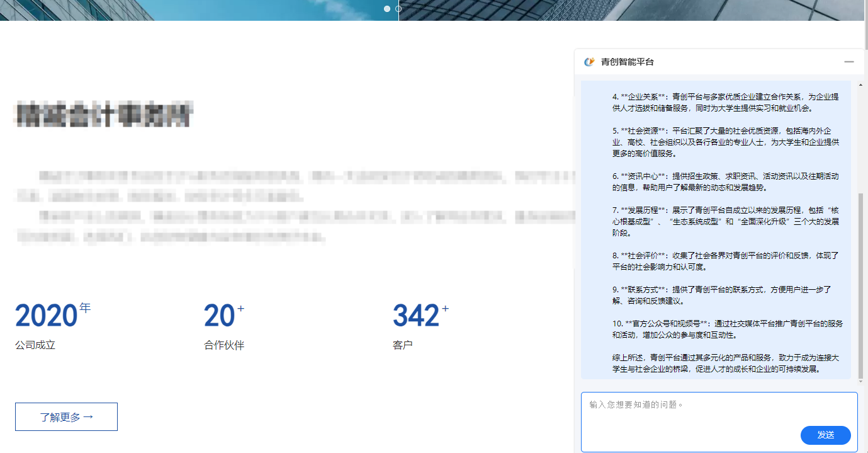Open the 了解更多 link
The width and height of the screenshot is (868, 453).
coord(66,417)
